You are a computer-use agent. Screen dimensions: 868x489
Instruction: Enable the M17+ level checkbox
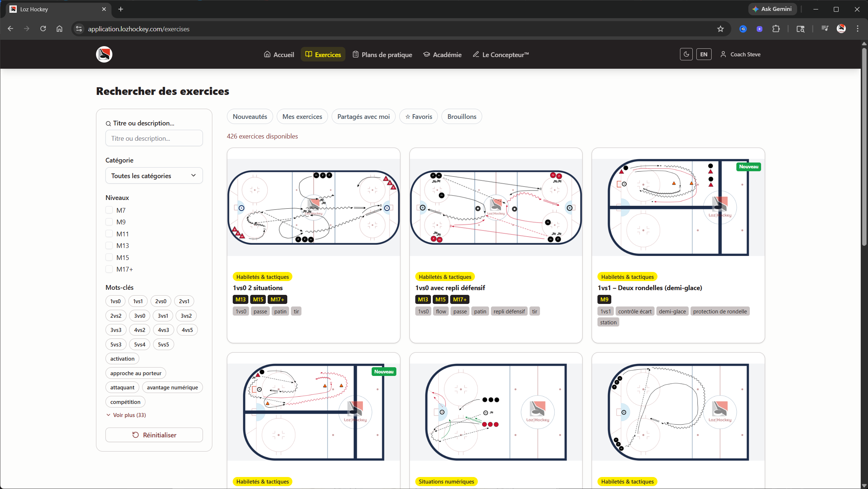coord(109,269)
